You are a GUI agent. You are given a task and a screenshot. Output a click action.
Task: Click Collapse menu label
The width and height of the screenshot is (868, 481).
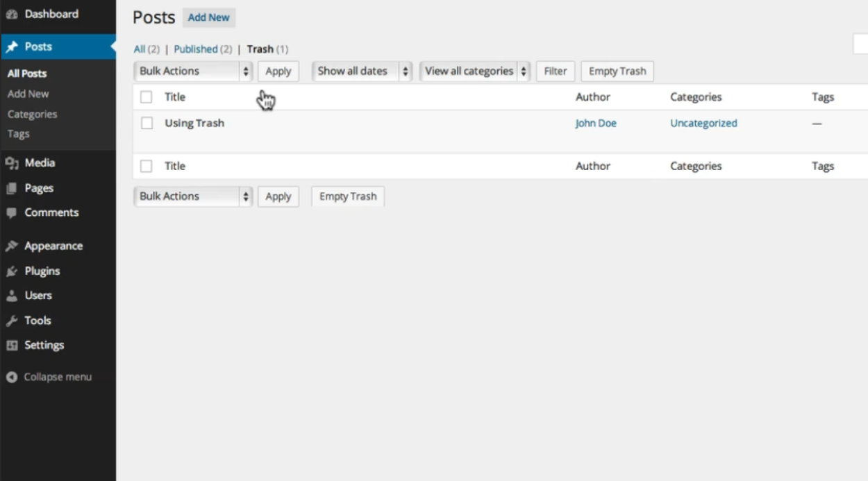coord(58,378)
